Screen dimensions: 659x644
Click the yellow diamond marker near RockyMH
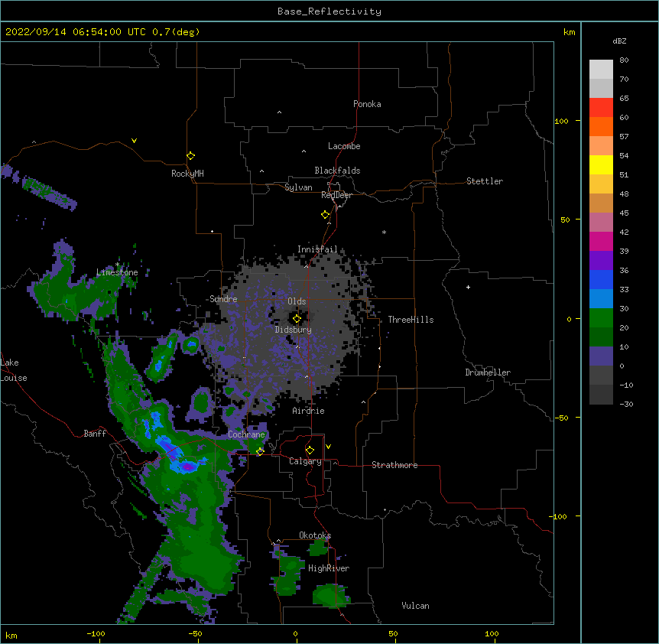190,156
